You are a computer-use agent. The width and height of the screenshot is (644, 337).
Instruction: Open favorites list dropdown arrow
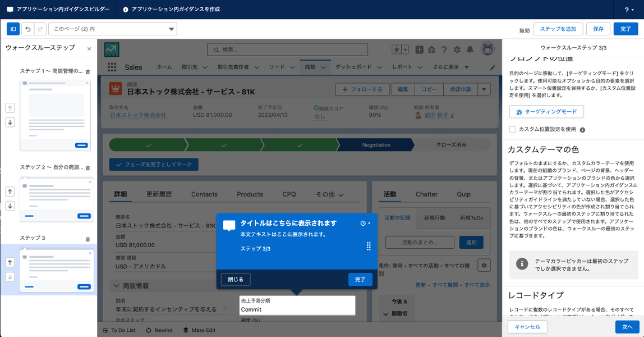(406, 50)
